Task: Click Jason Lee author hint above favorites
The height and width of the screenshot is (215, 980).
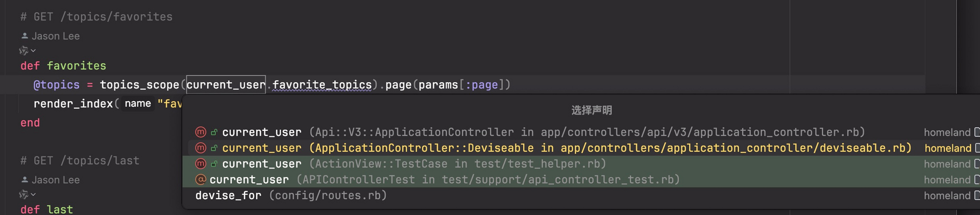Action: (56, 36)
